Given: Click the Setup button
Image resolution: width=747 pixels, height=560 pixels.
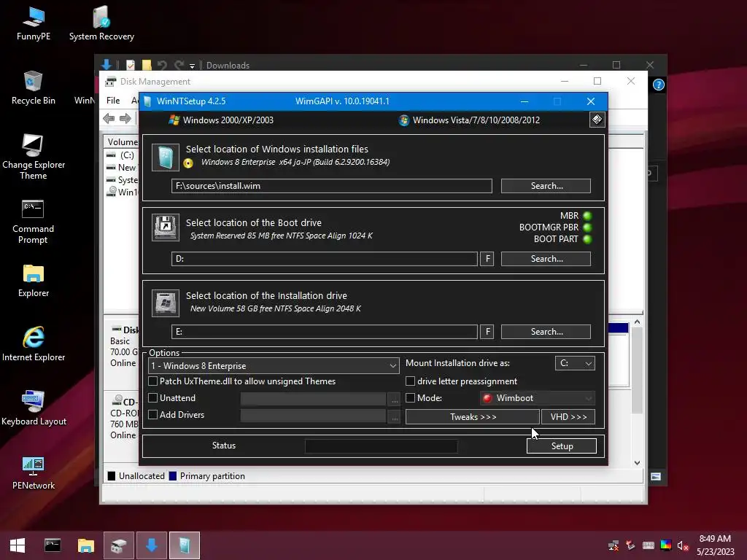Looking at the screenshot, I should click(x=562, y=446).
